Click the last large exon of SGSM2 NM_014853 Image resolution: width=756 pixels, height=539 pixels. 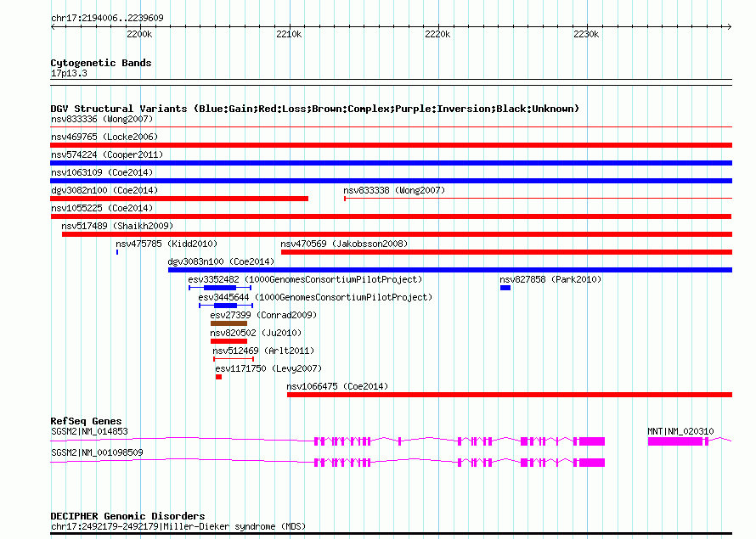coord(591,441)
